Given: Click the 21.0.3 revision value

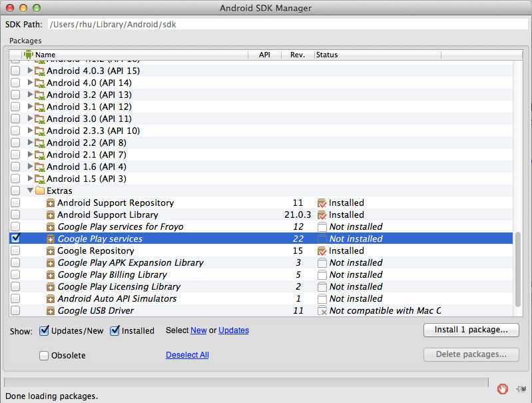Looking at the screenshot, I should [298, 215].
